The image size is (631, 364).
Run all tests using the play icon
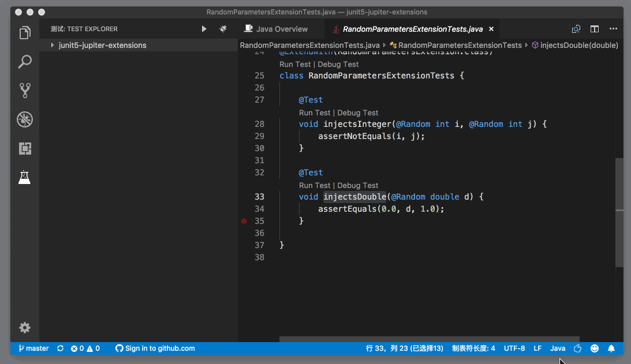204,29
